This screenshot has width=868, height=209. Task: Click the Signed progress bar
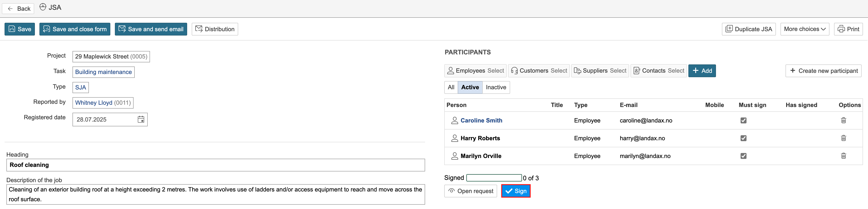click(494, 178)
